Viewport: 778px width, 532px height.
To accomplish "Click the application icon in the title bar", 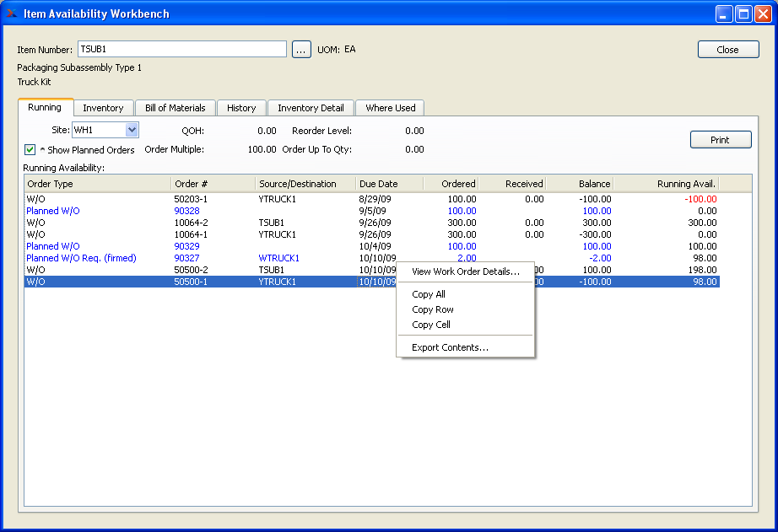I will pos(12,13).
